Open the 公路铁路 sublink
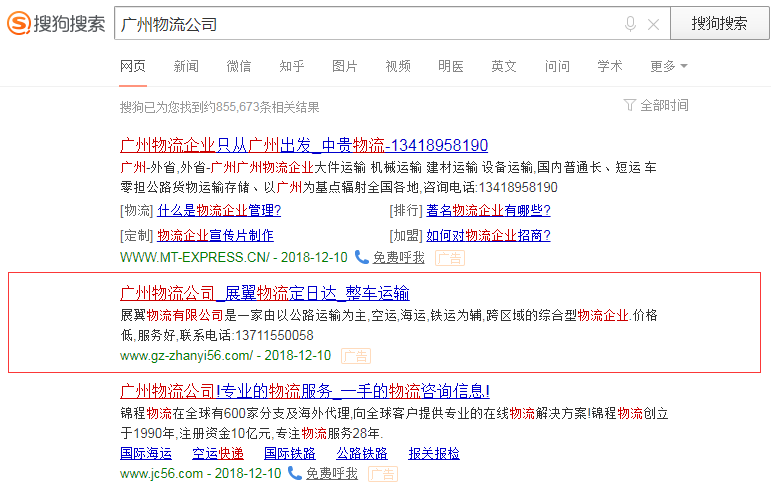 point(362,453)
